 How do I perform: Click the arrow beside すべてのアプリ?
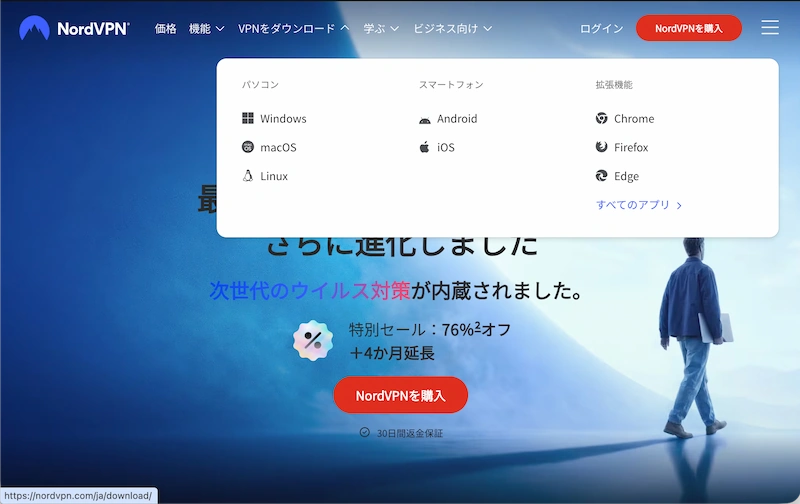click(x=679, y=205)
